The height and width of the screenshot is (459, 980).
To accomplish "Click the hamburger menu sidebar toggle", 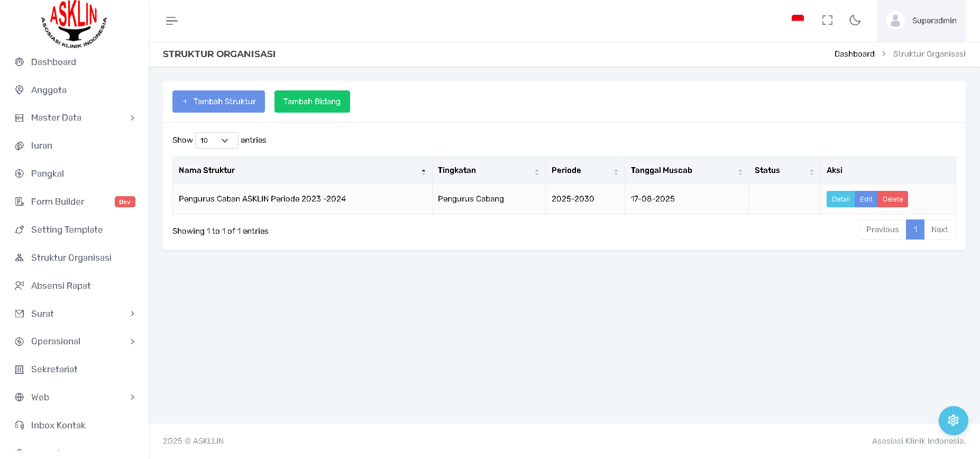I will 171,21.
